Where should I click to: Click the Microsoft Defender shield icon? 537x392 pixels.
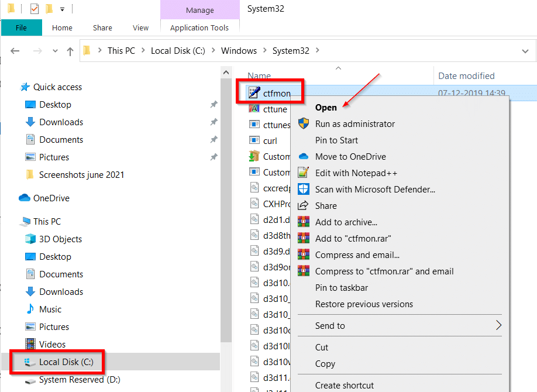click(x=304, y=188)
